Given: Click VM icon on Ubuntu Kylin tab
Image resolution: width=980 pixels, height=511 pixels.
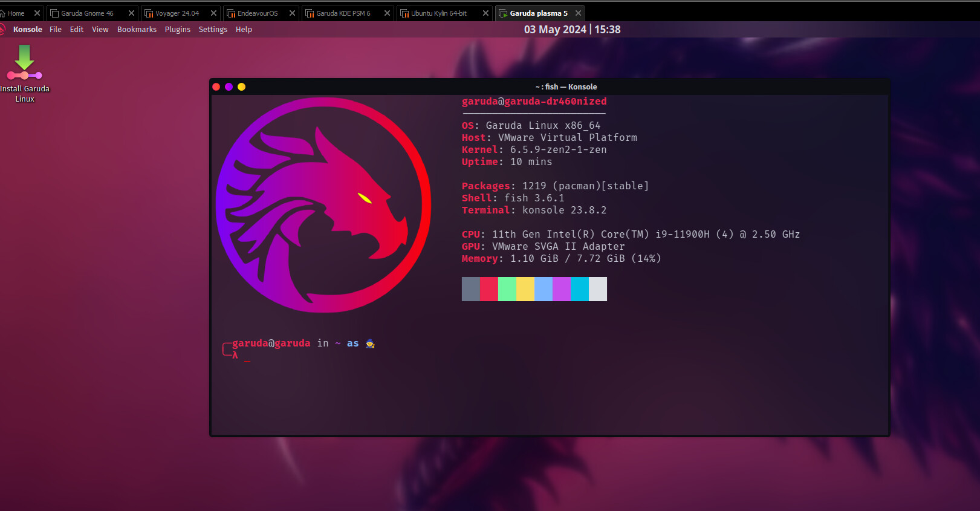Looking at the screenshot, I should (404, 13).
